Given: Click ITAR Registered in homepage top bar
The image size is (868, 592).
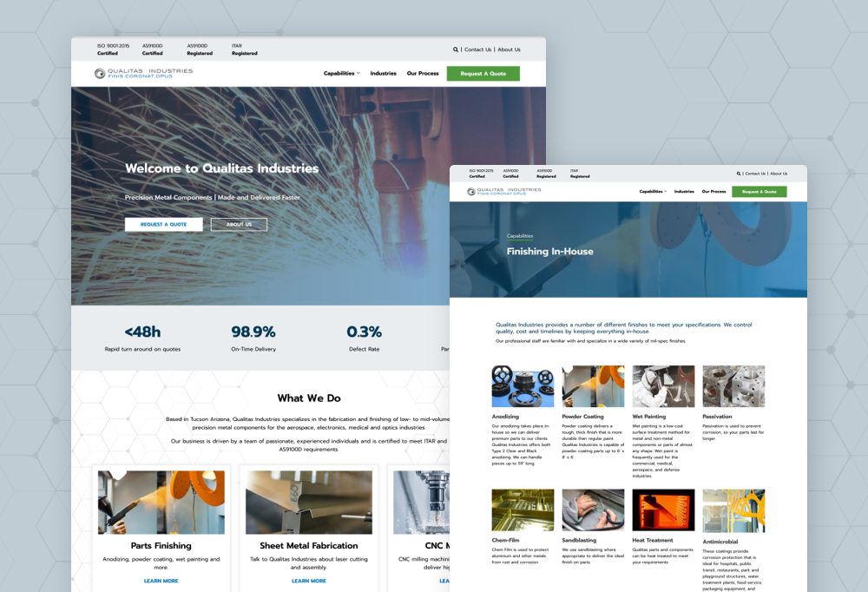Looking at the screenshot, I should pyautogui.click(x=245, y=49).
